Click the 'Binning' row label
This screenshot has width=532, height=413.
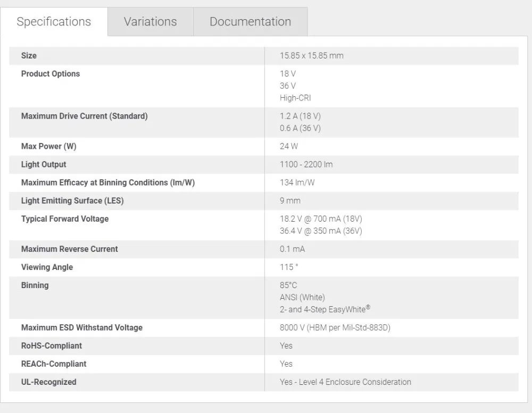point(35,285)
